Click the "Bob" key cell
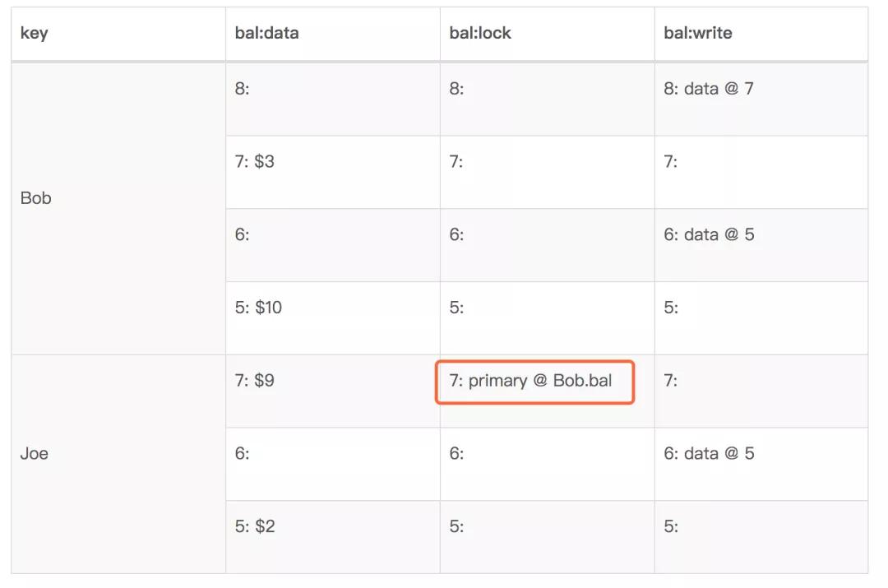The image size is (888, 588). pos(35,198)
